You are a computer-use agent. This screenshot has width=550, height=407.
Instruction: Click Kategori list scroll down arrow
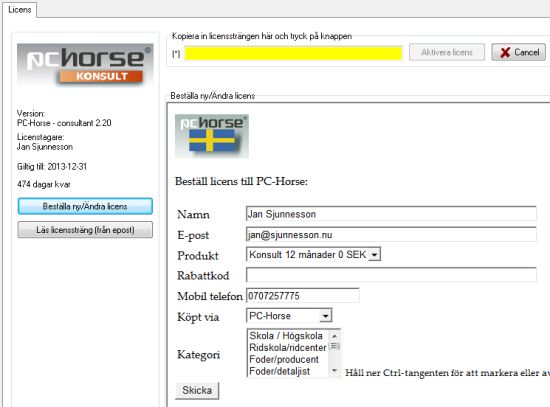click(334, 371)
